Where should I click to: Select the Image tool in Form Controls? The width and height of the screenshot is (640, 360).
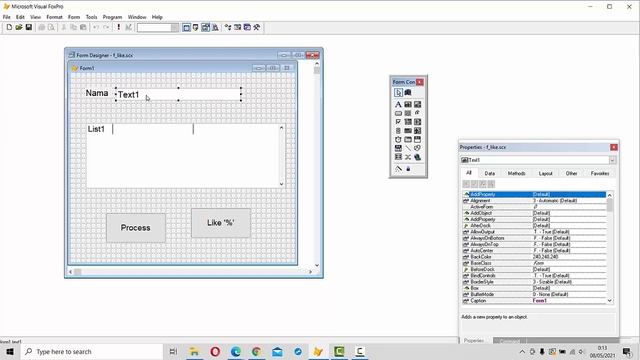point(417,131)
